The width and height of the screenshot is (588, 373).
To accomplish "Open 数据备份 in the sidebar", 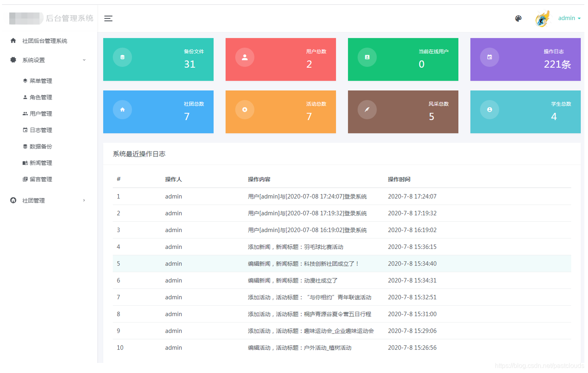I will click(x=41, y=147).
